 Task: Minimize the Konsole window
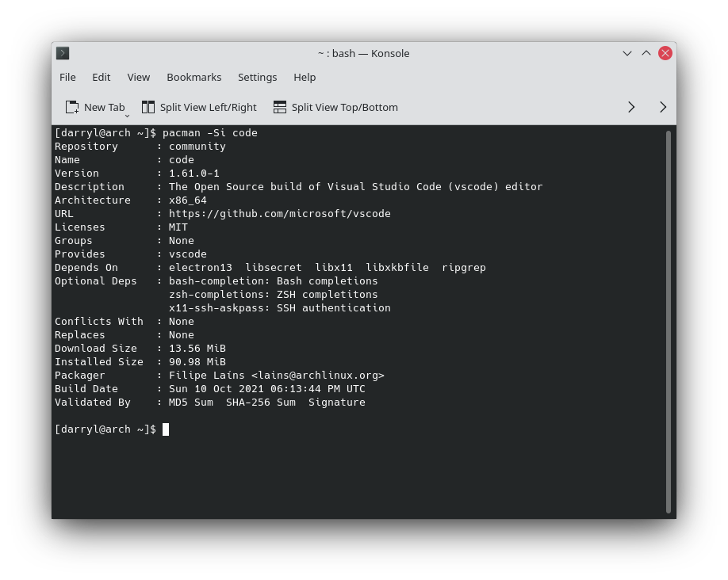[x=627, y=53]
